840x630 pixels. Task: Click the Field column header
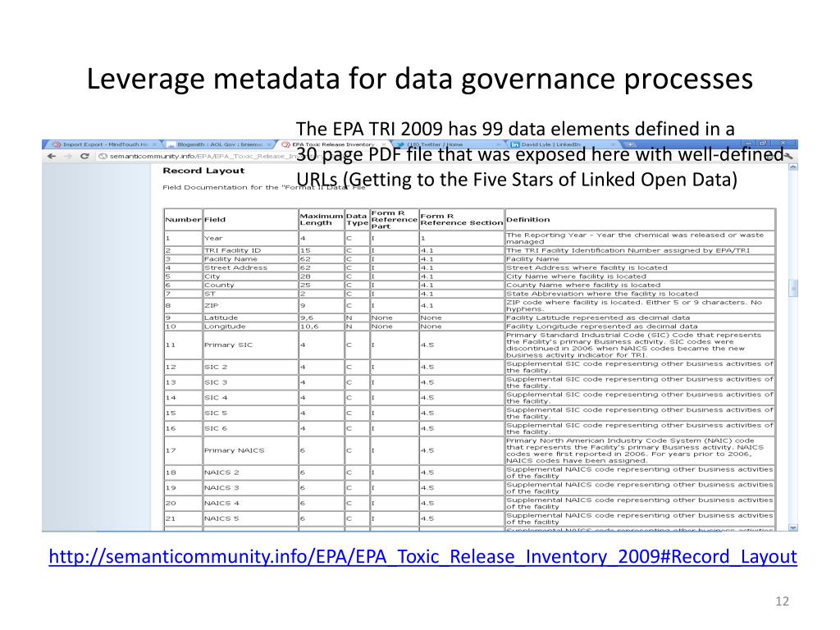[x=250, y=220]
